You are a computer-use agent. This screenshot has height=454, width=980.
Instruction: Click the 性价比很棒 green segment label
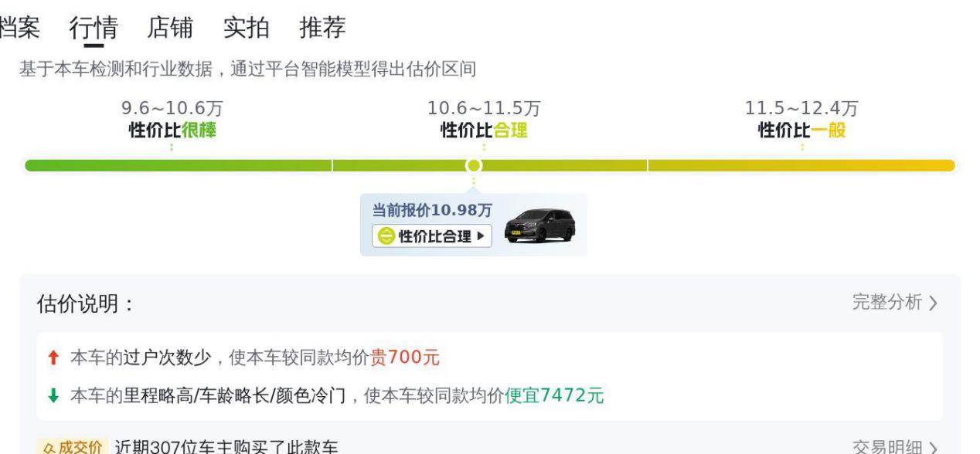172,130
